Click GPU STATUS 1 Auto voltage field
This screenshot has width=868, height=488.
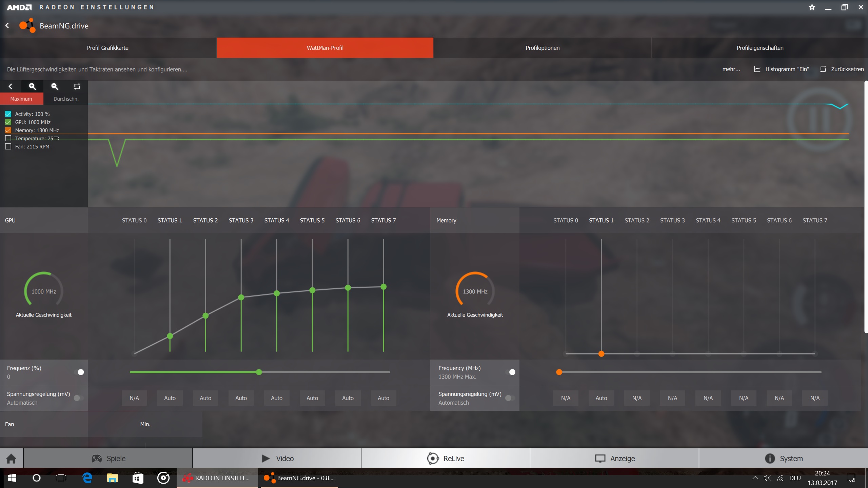pos(170,398)
